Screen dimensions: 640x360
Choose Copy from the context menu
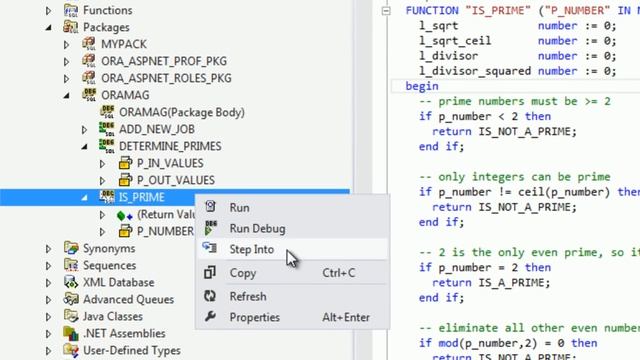292,273
